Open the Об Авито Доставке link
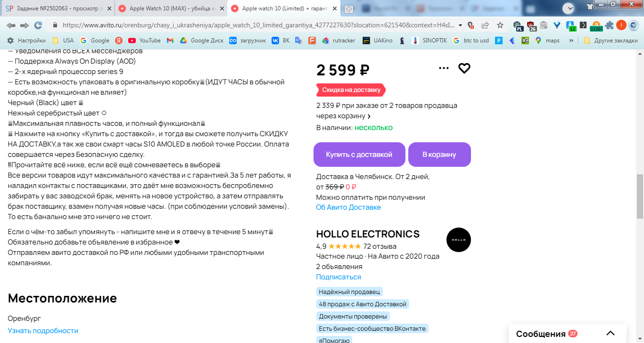Viewport: 644px width, 343px height. (348, 207)
